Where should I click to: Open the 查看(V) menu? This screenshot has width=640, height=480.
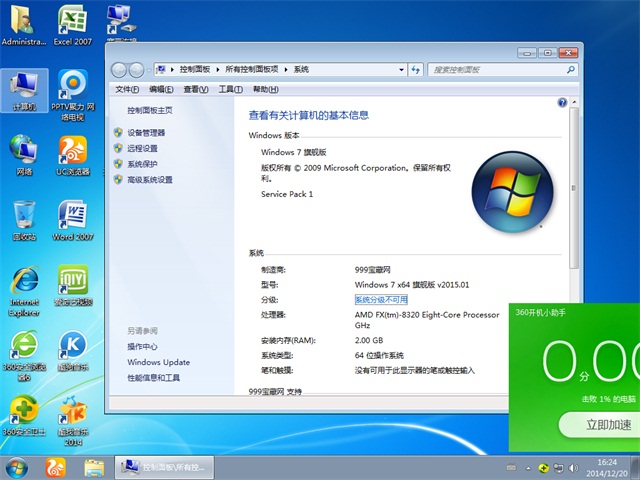196,89
